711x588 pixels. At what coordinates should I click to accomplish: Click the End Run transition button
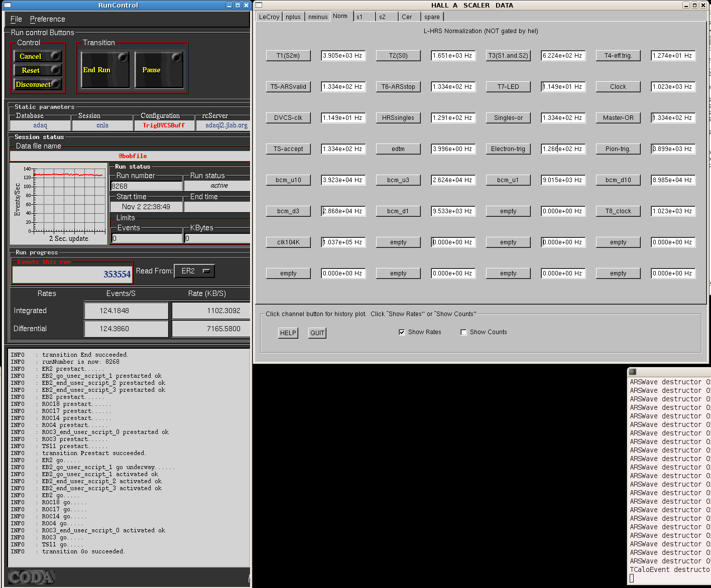(x=105, y=70)
